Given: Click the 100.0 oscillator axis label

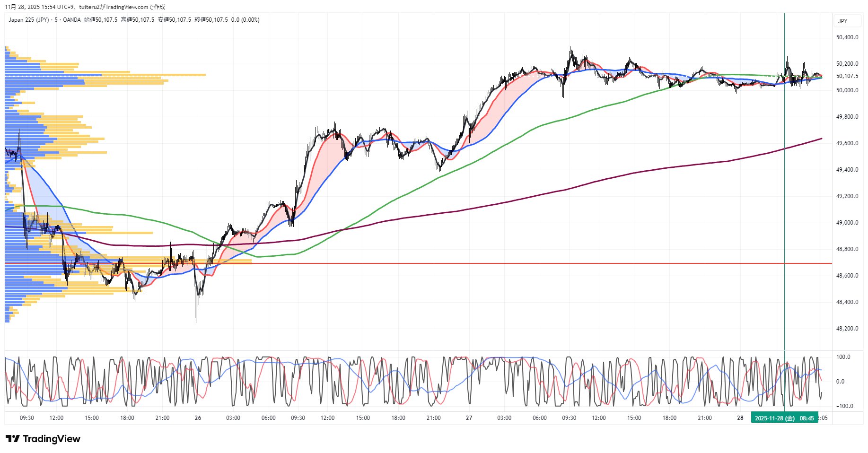Looking at the screenshot, I should 843,357.
